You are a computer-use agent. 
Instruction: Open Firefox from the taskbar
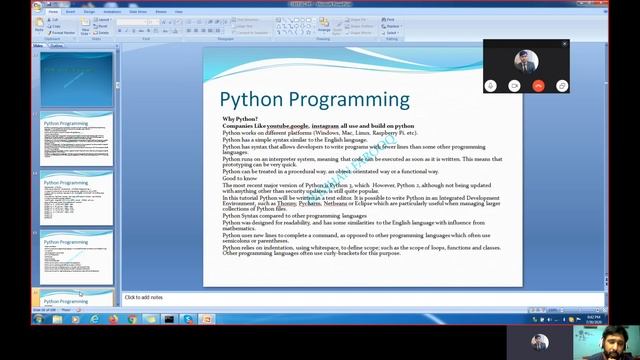pos(113,319)
